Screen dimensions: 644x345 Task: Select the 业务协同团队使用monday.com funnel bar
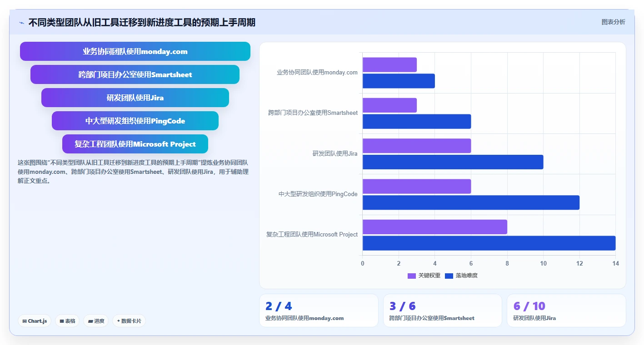click(x=135, y=51)
